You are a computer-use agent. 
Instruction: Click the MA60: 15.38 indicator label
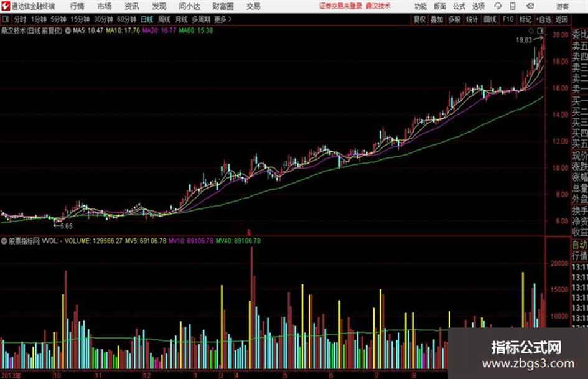click(196, 30)
